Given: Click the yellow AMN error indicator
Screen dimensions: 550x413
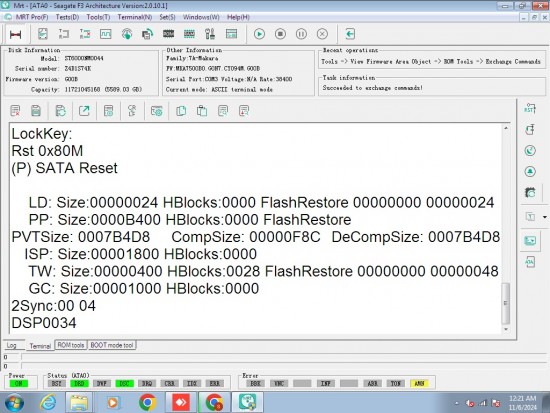Looking at the screenshot, I should [419, 384].
